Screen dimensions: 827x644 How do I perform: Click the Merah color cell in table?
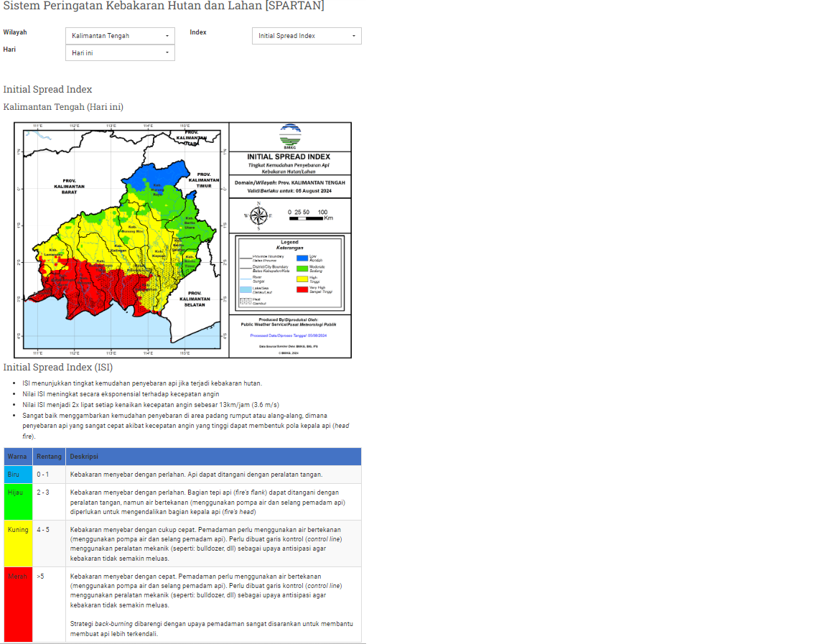tap(18, 605)
